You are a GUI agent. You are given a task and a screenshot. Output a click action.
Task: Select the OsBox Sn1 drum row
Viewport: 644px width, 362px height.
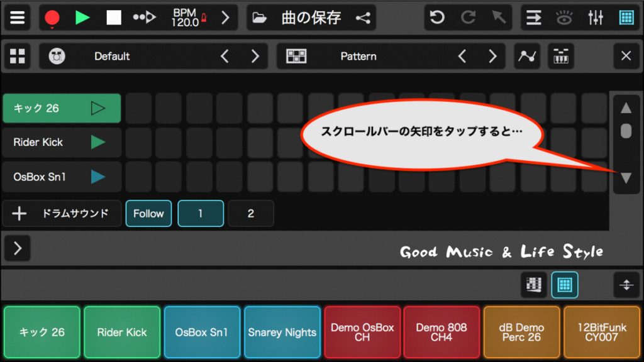click(x=62, y=177)
